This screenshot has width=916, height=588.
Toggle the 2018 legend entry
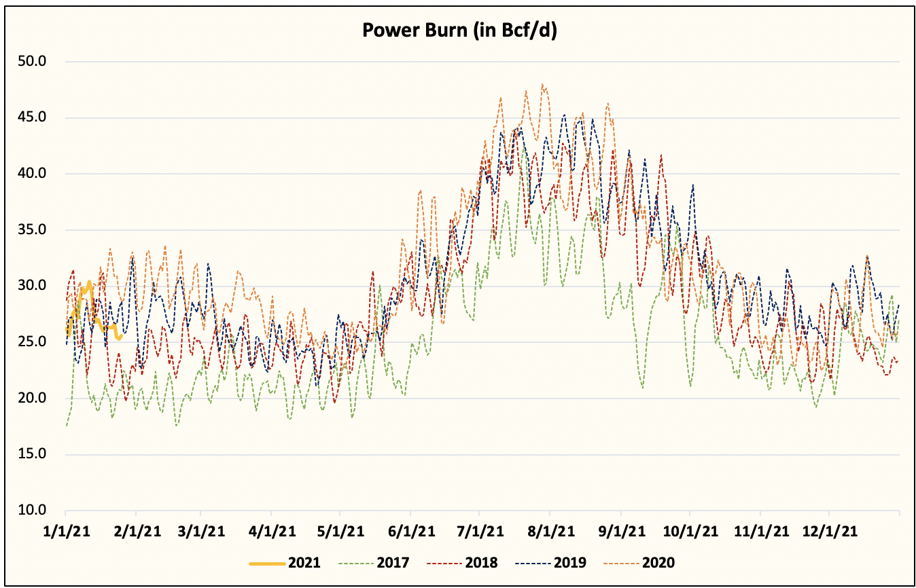click(x=481, y=564)
